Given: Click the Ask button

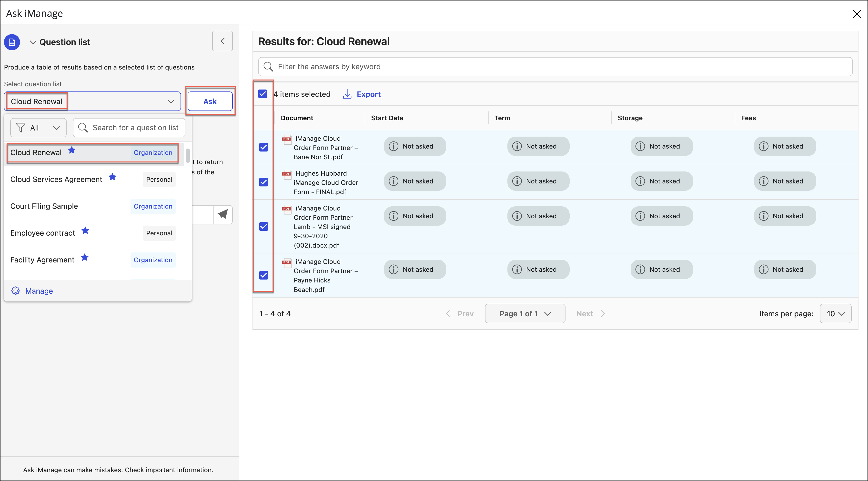Looking at the screenshot, I should [210, 101].
